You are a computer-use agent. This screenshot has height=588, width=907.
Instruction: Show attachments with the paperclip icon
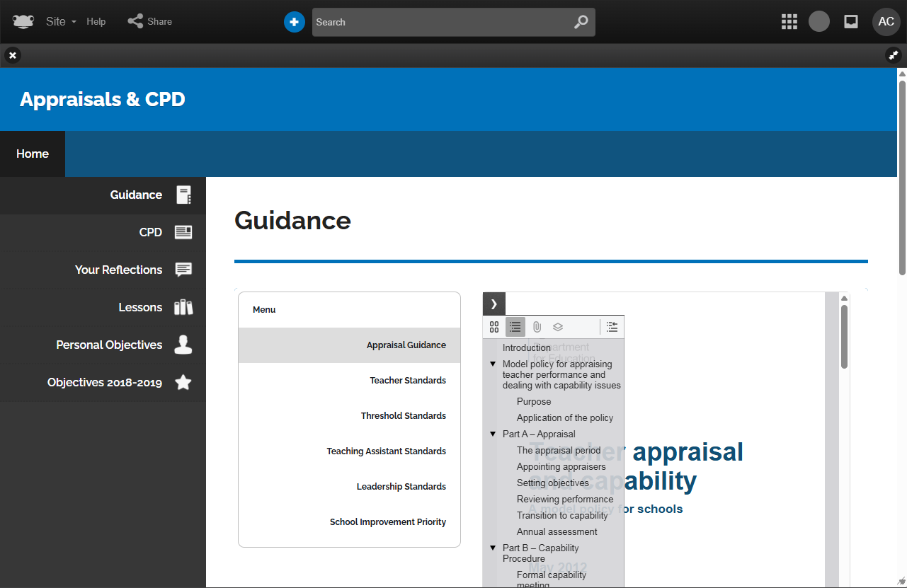pyautogui.click(x=537, y=327)
